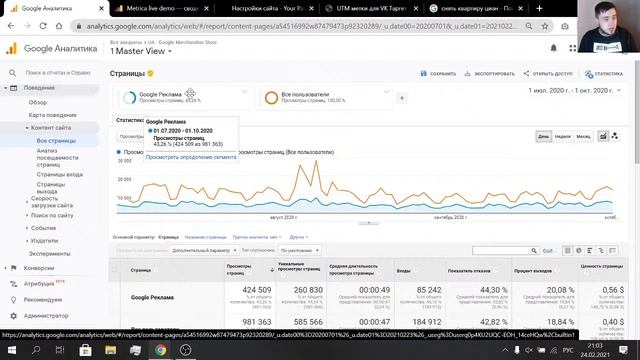Click the Открыть доступ share button
Screen dimensions: 640x360
coord(548,73)
